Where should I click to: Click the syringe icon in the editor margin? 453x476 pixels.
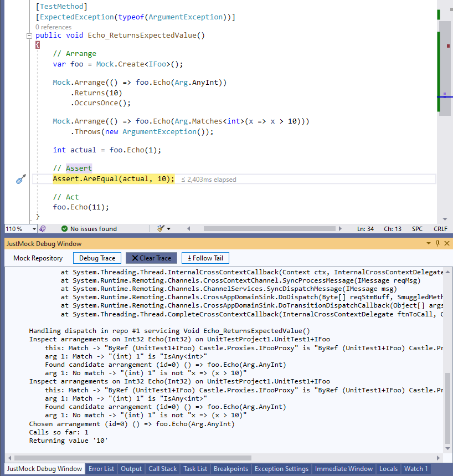pos(20,179)
